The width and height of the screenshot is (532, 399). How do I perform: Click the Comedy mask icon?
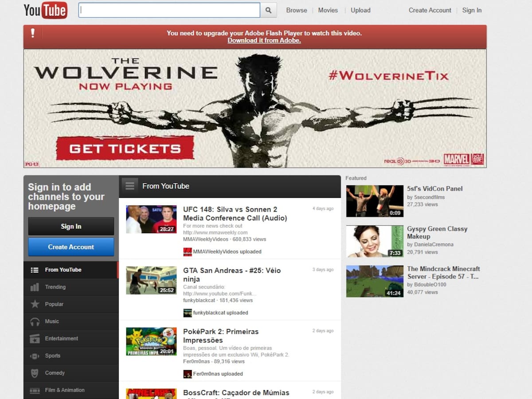click(x=35, y=373)
